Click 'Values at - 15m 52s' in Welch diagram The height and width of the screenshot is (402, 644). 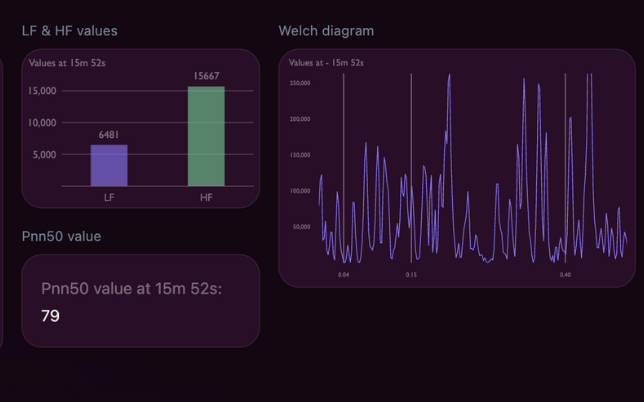[326, 62]
